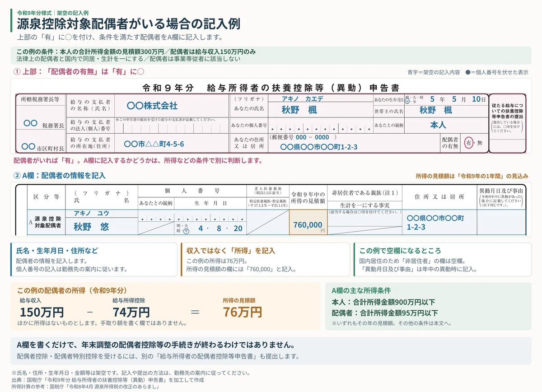Select the line 配偶者：合計所得金額95万円以下
This screenshot has width=542, height=392.
tap(385, 313)
